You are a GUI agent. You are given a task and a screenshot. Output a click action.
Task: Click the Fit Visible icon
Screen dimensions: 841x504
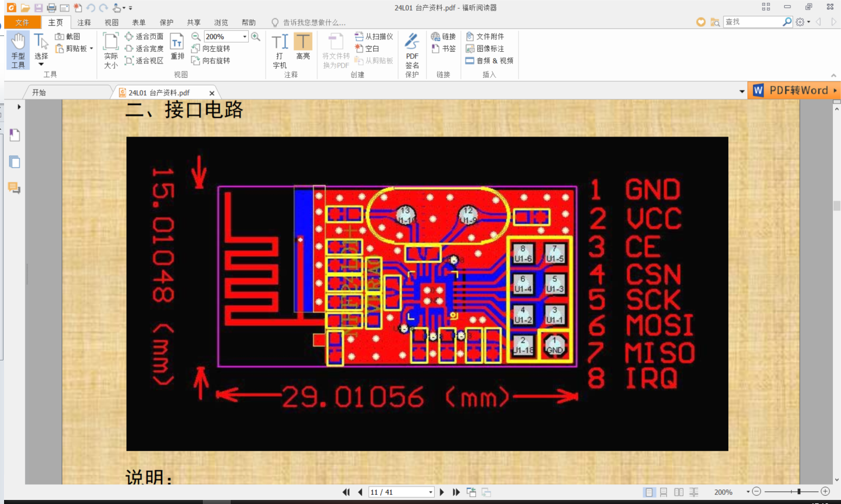coord(129,60)
